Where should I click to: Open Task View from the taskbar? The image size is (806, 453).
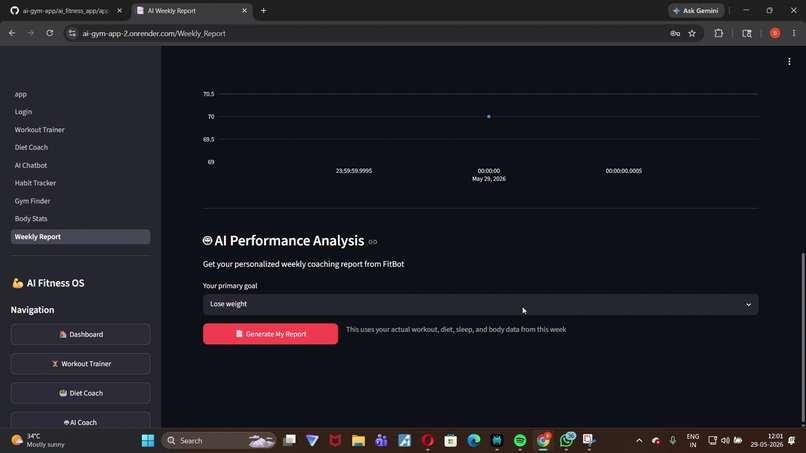pos(289,441)
